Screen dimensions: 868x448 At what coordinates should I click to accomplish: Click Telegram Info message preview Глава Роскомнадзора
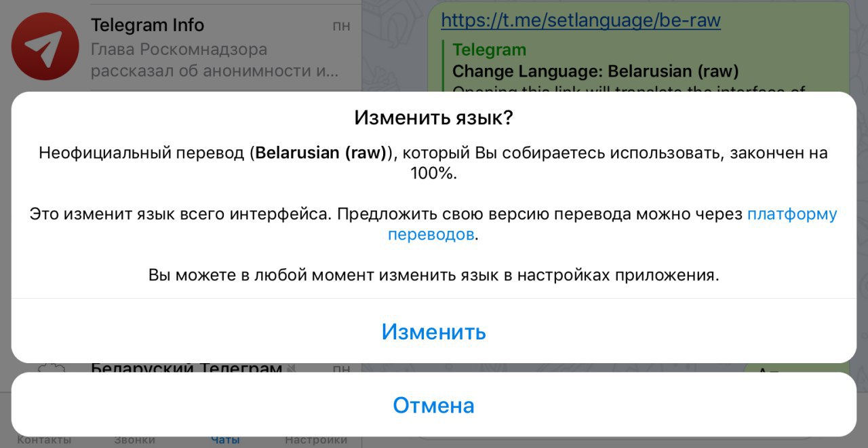click(x=214, y=60)
